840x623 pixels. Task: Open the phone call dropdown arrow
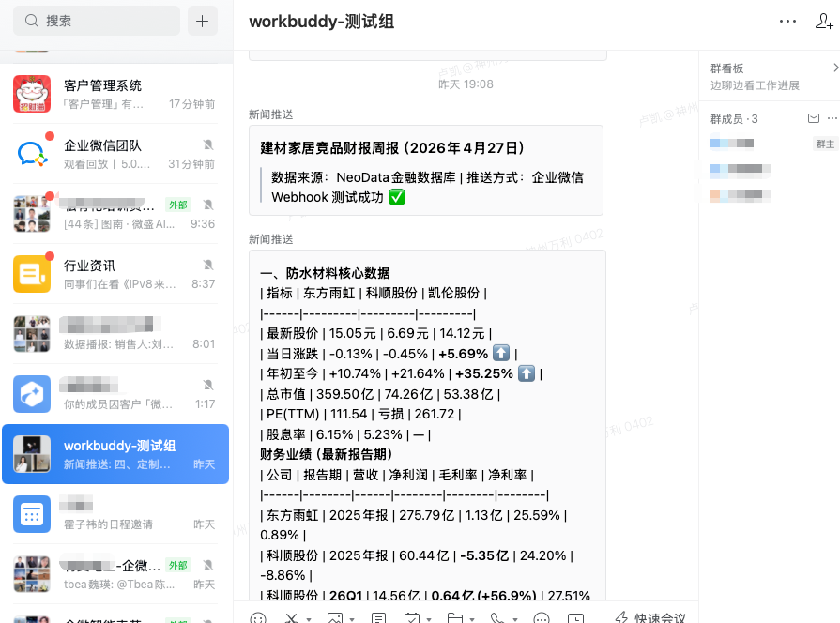(x=515, y=619)
